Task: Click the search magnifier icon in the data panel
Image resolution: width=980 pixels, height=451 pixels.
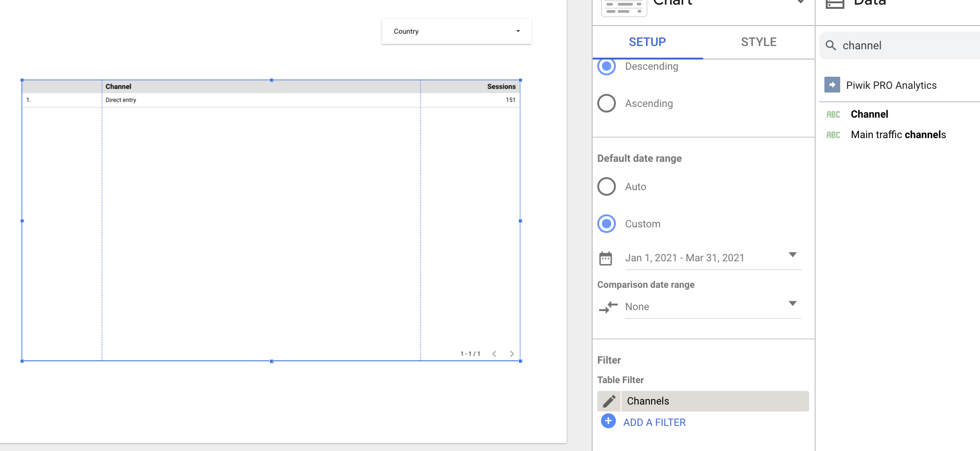Action: click(x=831, y=46)
